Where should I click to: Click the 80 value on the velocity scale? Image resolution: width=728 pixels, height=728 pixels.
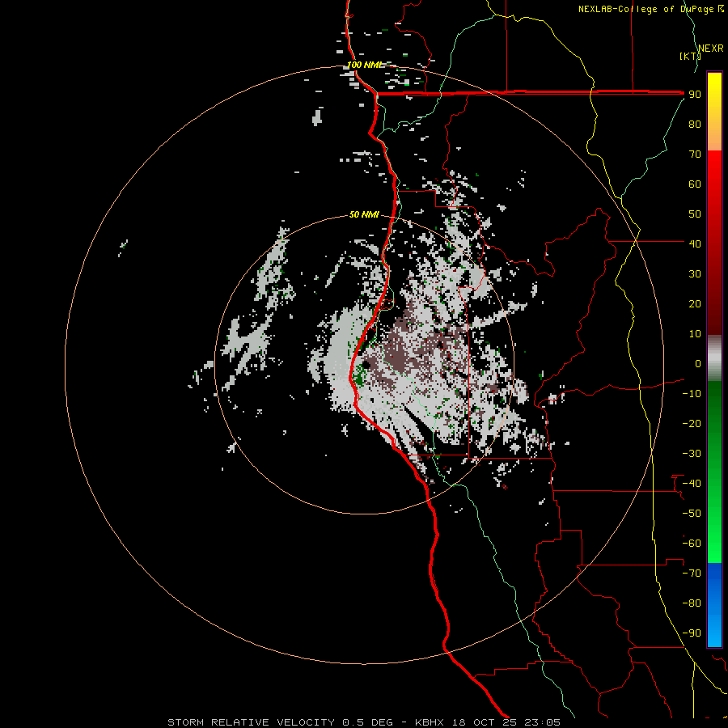point(695,125)
